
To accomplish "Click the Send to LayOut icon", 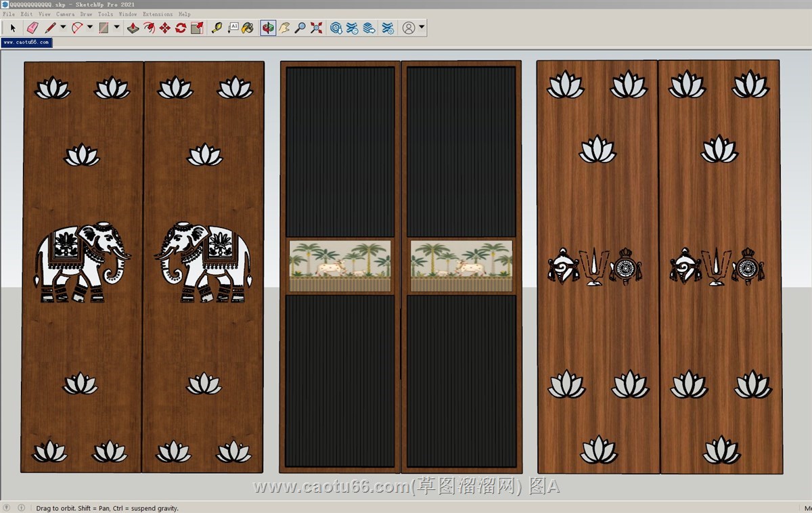I will 369,28.
